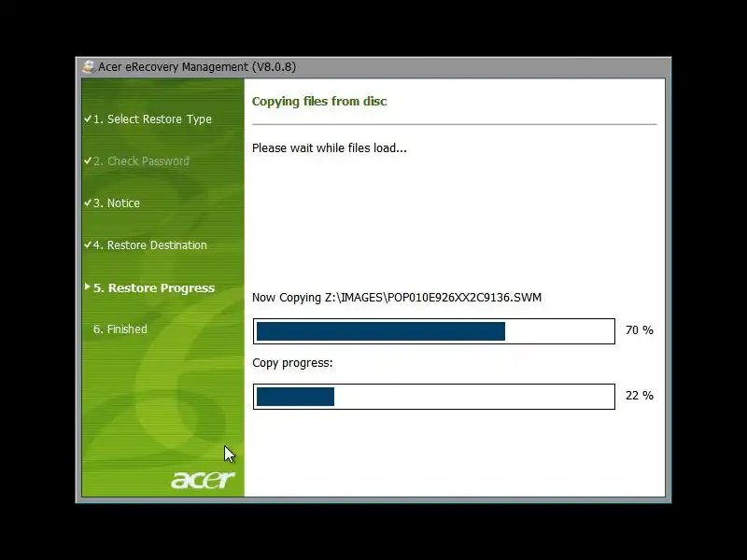Screen dimensions: 747x560
Task: Click the 70 % value label
Action: (x=640, y=330)
